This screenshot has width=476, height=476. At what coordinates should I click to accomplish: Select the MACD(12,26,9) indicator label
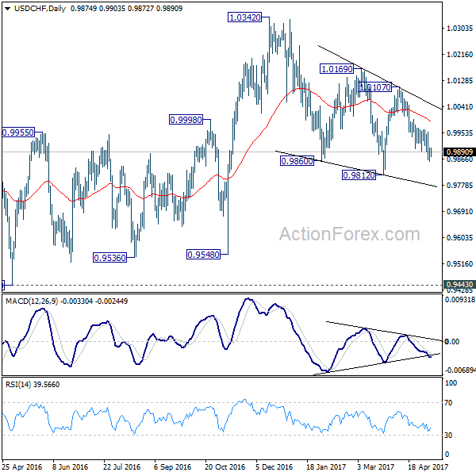click(32, 301)
